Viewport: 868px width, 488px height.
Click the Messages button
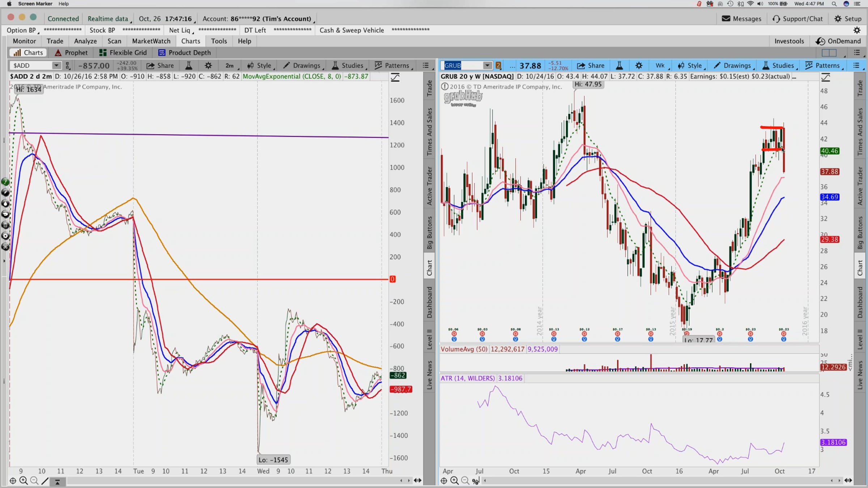point(741,19)
